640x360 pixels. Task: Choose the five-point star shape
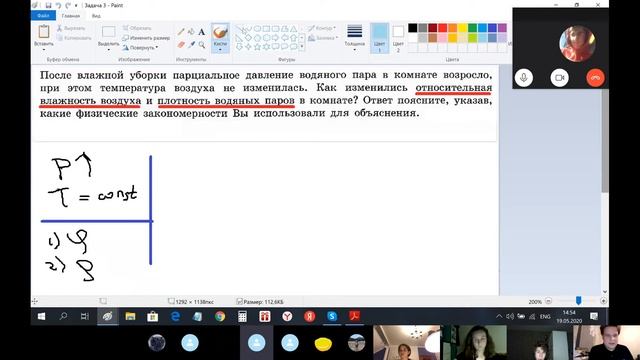pos(258,47)
